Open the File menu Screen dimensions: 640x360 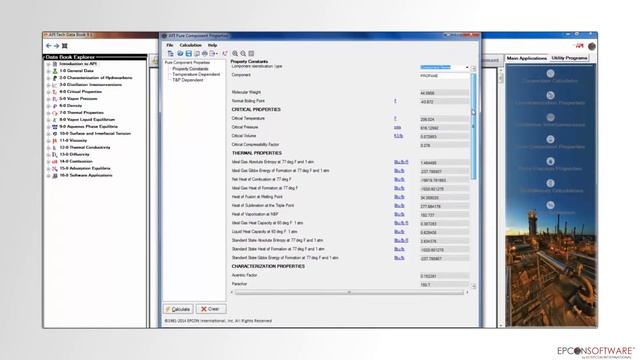170,45
